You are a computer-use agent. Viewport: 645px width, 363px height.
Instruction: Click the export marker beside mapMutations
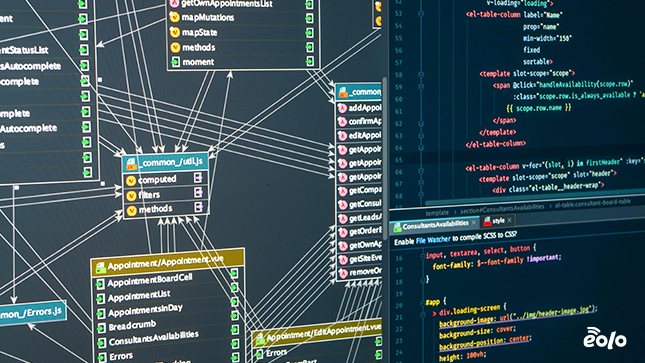(x=309, y=19)
